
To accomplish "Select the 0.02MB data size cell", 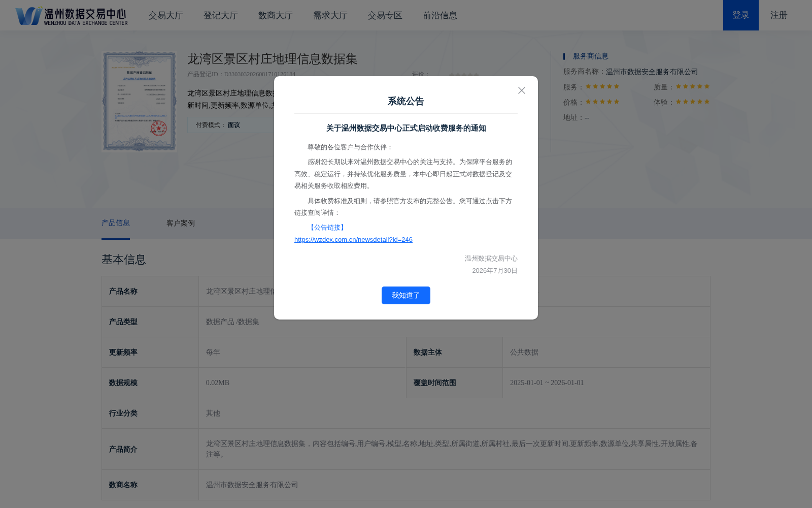I will point(302,383).
